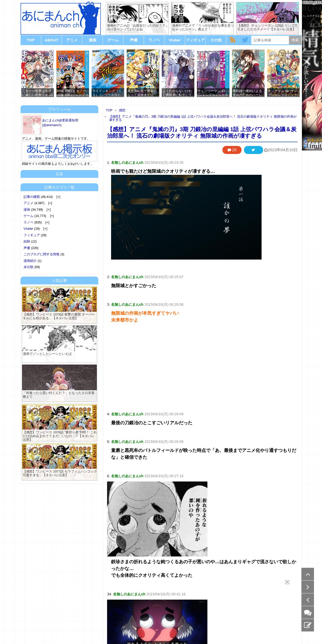Open the ゲーム menu item

point(113,40)
